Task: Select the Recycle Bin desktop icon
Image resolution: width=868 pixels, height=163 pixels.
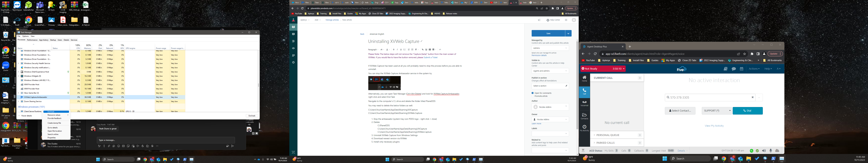Action: [x=6, y=36]
